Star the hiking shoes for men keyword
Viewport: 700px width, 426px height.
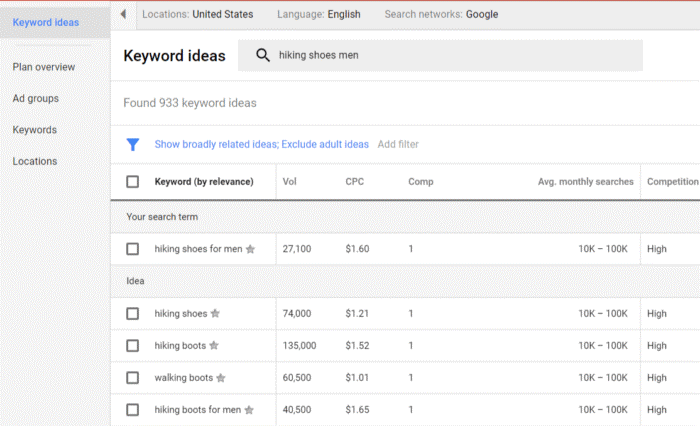[x=250, y=249]
